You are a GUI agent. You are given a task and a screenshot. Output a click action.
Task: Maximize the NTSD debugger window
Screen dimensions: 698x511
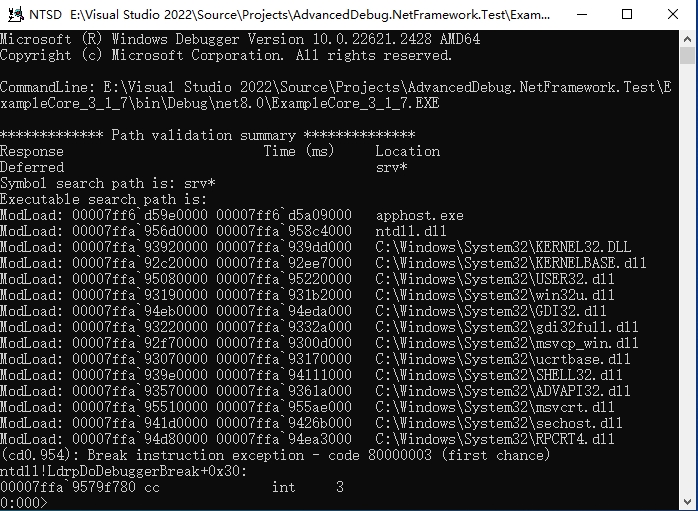pyautogui.click(x=627, y=15)
